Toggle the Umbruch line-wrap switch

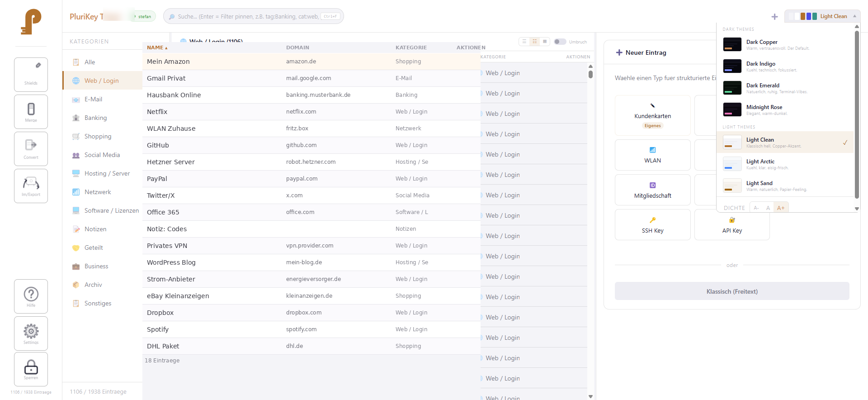560,42
